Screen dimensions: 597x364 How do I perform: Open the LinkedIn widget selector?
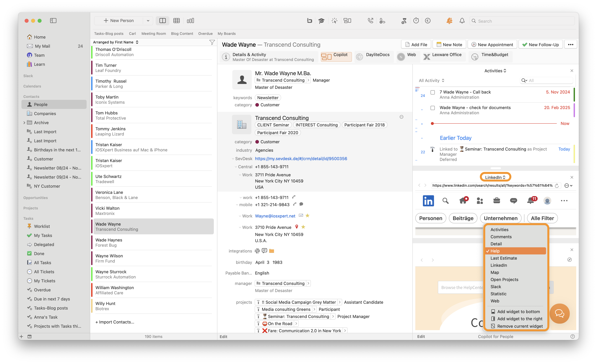[x=495, y=177]
